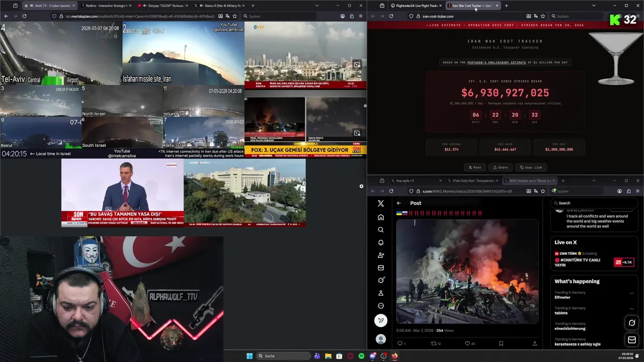
Task: Open Spotify from the Windows taskbar
Action: coord(361,356)
